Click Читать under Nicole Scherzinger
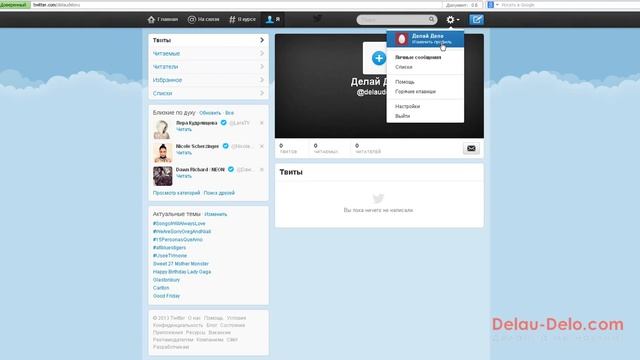Image resolution: width=640 pixels, height=360 pixels. click(x=184, y=153)
